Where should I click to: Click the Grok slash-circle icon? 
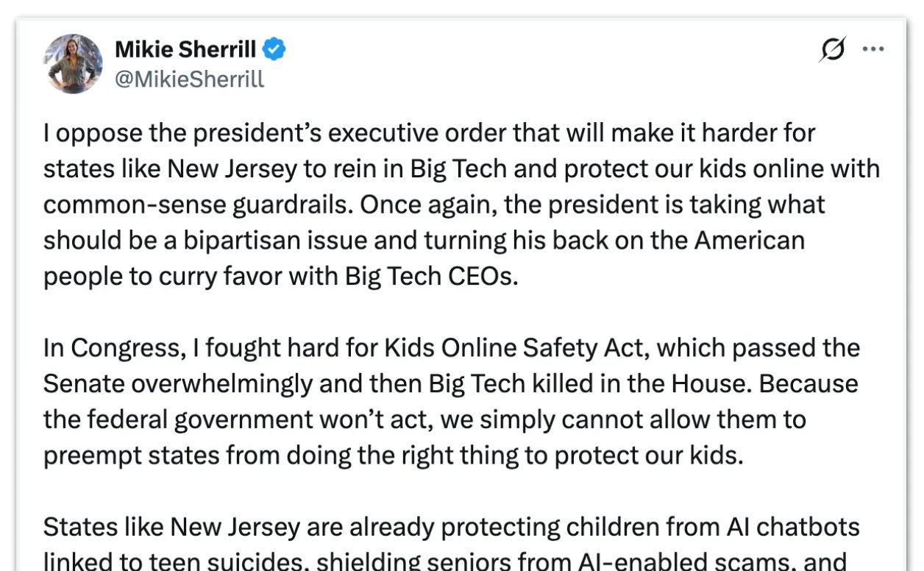tap(832, 49)
